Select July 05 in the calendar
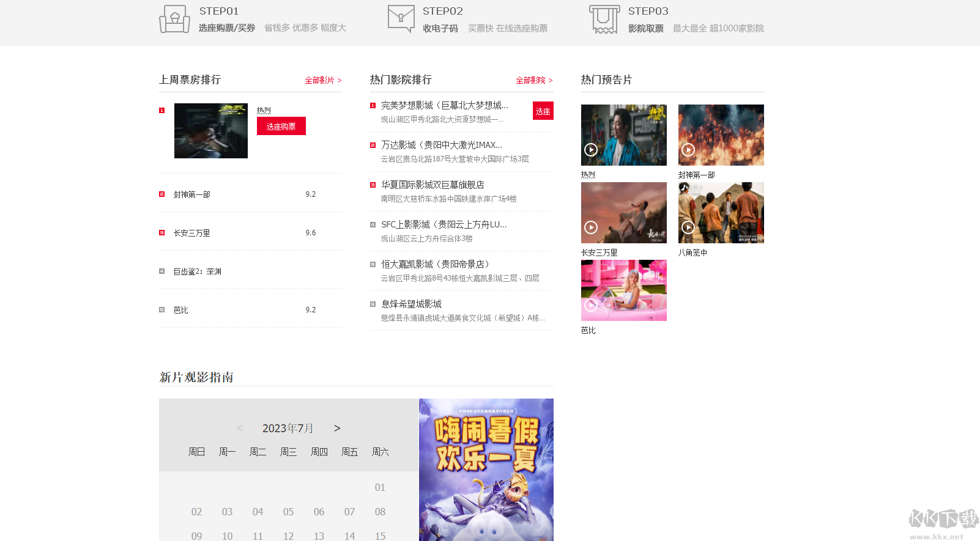Viewport: 980px width, 541px height. pos(288,512)
